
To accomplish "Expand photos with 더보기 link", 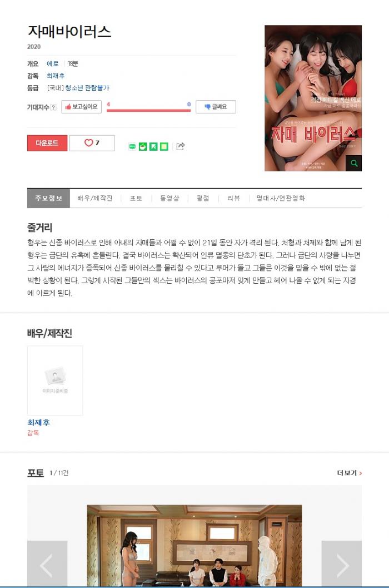I will click(x=350, y=473).
